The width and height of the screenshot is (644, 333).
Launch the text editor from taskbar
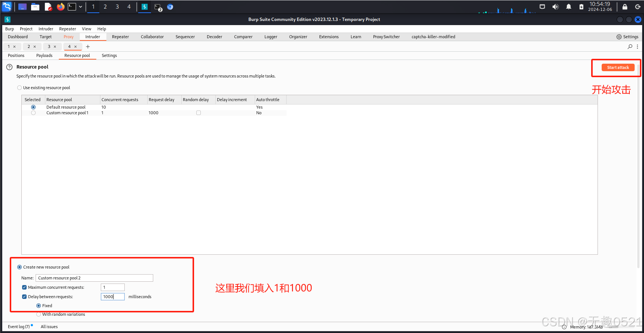click(x=48, y=7)
